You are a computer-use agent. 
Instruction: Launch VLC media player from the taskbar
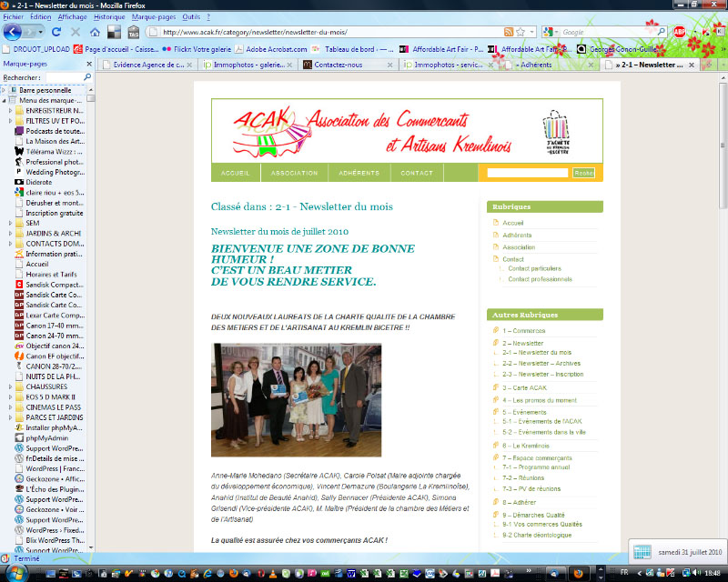(x=273, y=573)
